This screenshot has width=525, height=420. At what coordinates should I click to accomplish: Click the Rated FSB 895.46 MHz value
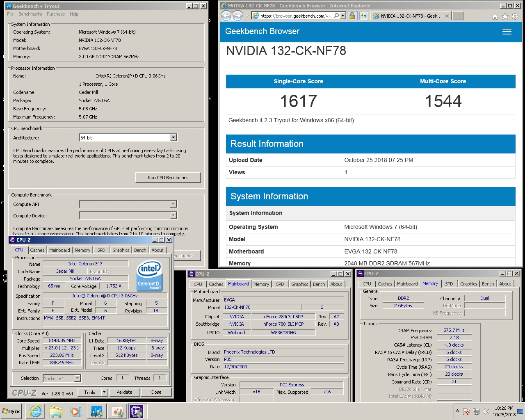pyautogui.click(x=62, y=363)
